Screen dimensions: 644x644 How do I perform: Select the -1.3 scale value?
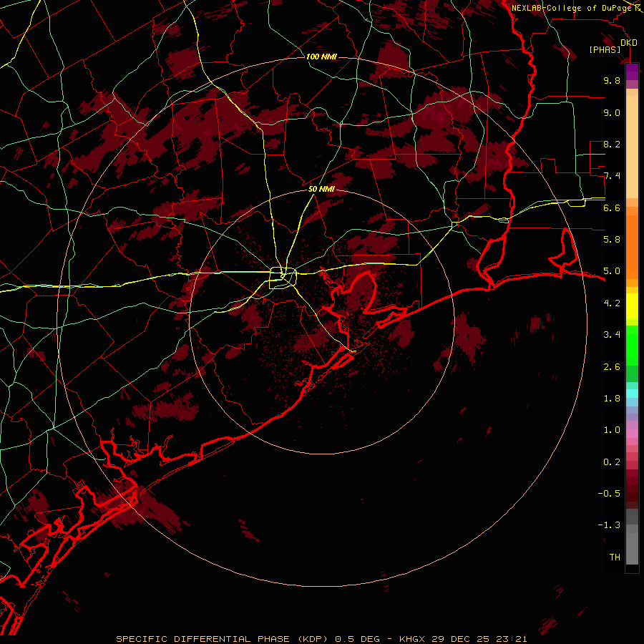point(609,525)
